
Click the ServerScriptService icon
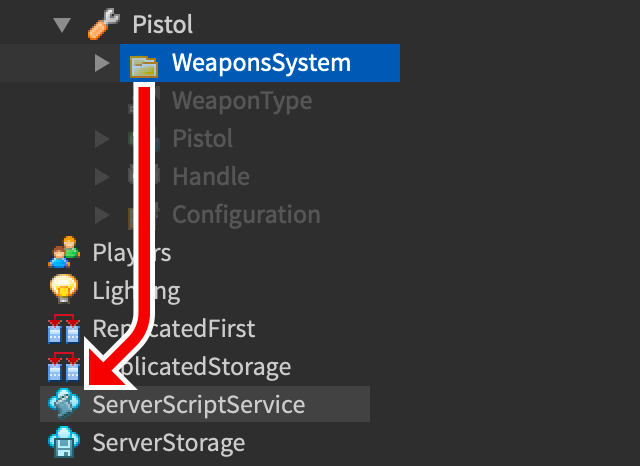point(64,405)
